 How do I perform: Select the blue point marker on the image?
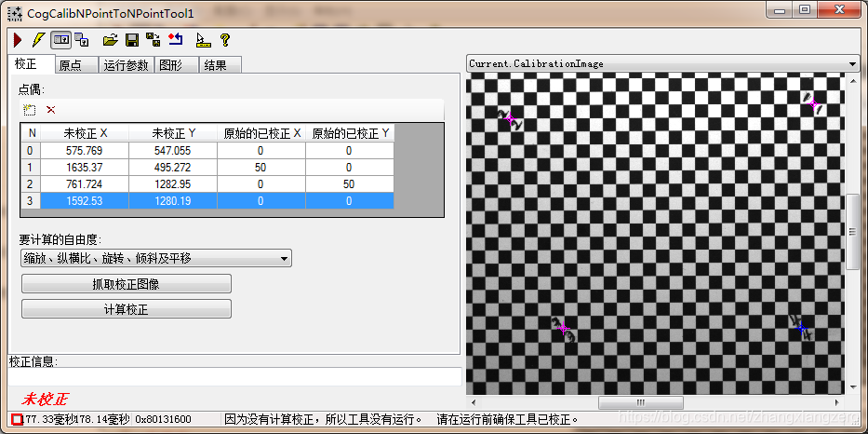pyautogui.click(x=801, y=329)
